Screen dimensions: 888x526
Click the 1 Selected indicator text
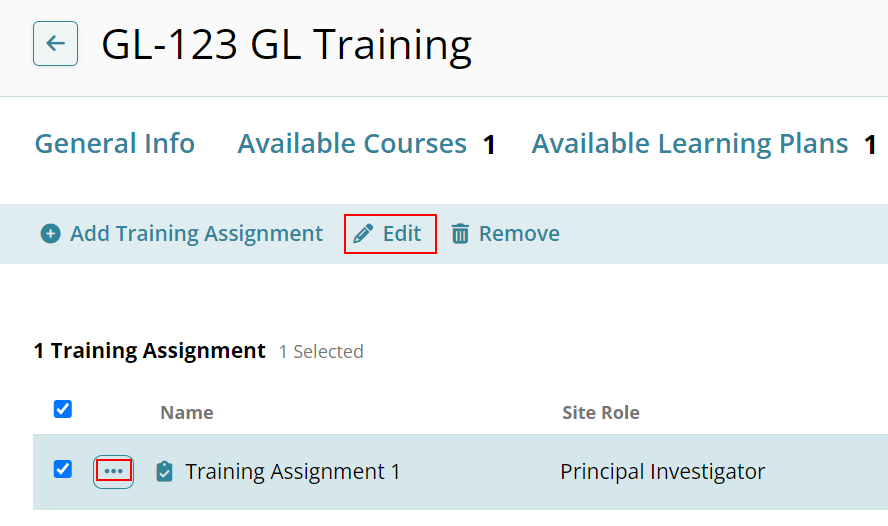coord(321,352)
